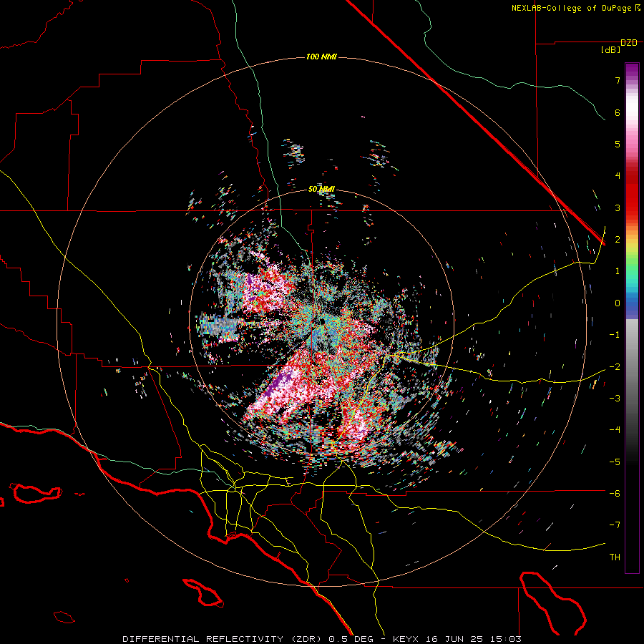Click the purple top of the color bar
The image size is (644, 644).
tap(632, 70)
